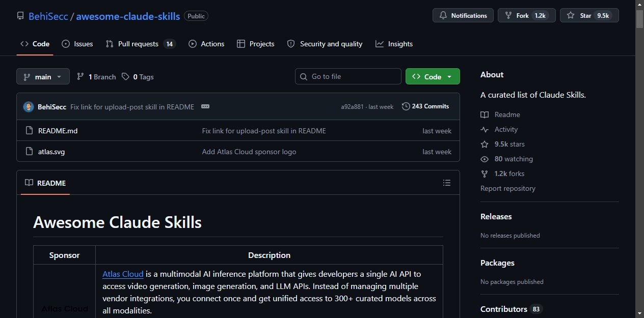Focus the Go to file search field
644x318 pixels.
coord(348,76)
